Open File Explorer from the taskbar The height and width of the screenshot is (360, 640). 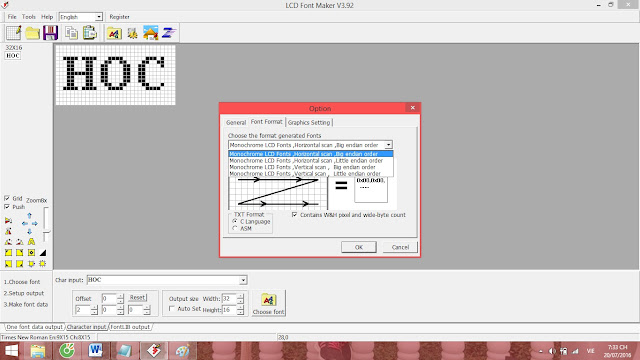38,351
